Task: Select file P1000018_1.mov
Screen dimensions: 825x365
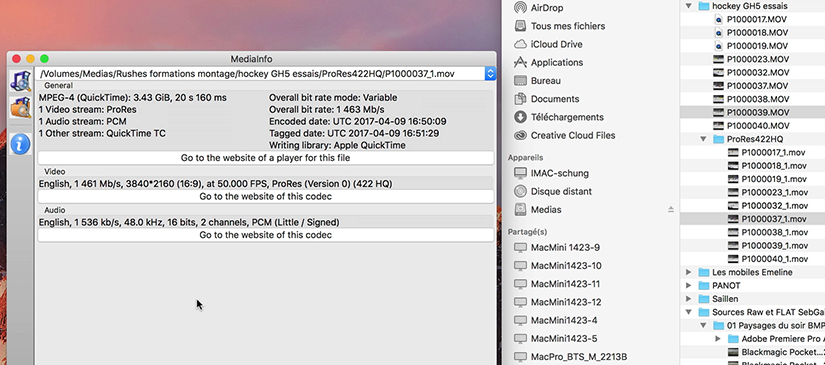Action: (774, 166)
